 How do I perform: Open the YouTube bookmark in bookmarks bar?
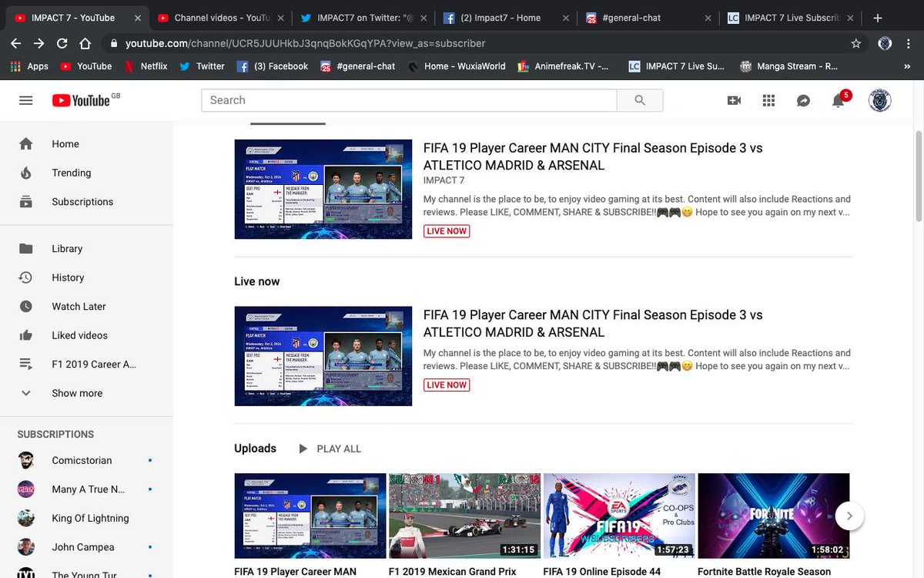[x=86, y=66]
